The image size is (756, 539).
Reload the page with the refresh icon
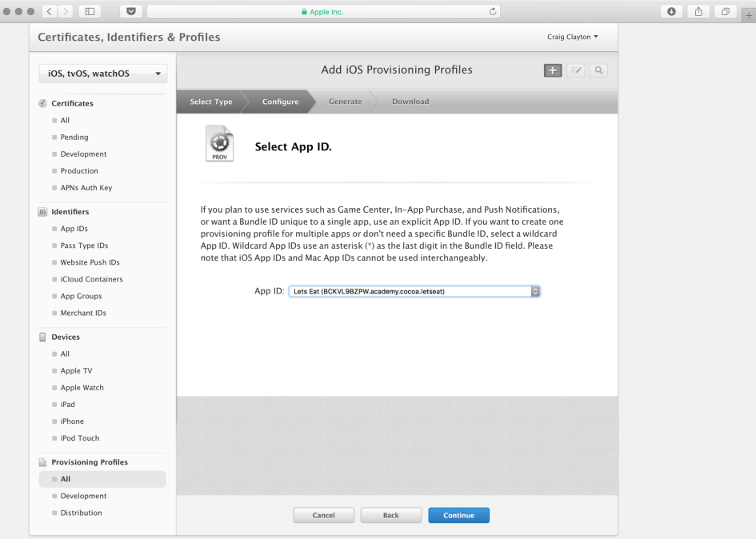click(x=492, y=11)
